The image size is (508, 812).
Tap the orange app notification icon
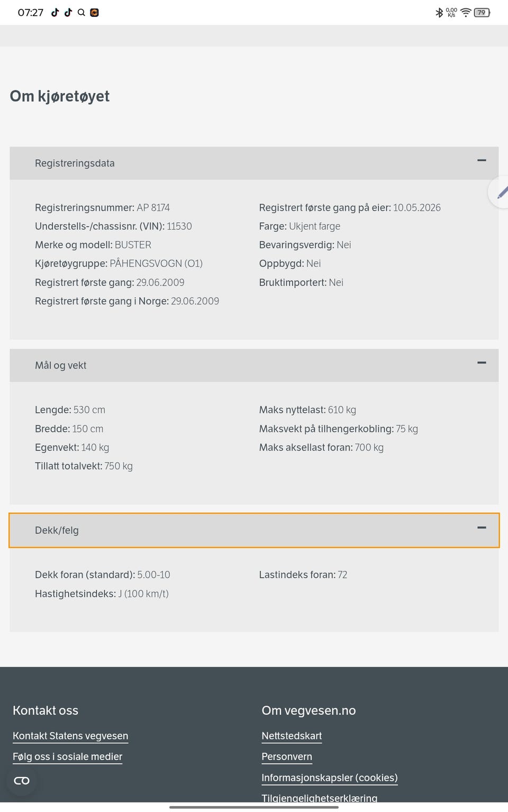point(95,12)
